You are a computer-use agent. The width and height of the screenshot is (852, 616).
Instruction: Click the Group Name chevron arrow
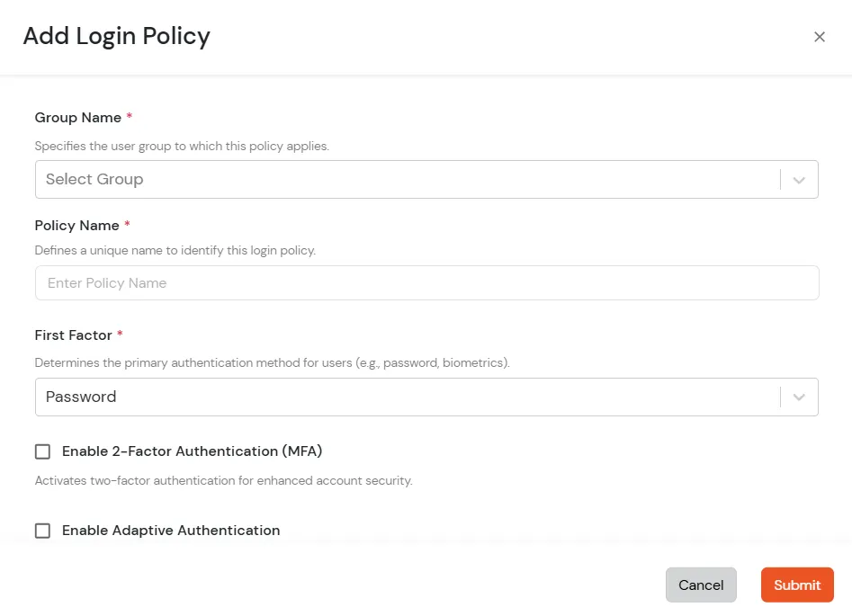pyautogui.click(x=798, y=179)
